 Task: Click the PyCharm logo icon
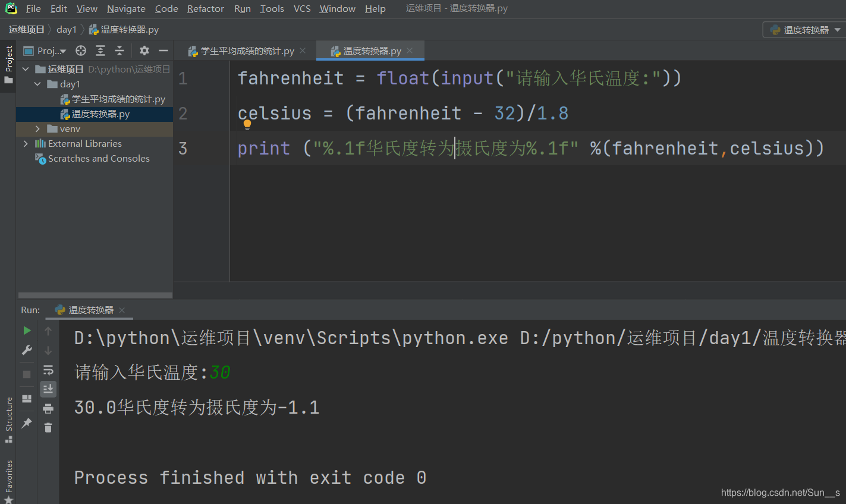pyautogui.click(x=11, y=8)
